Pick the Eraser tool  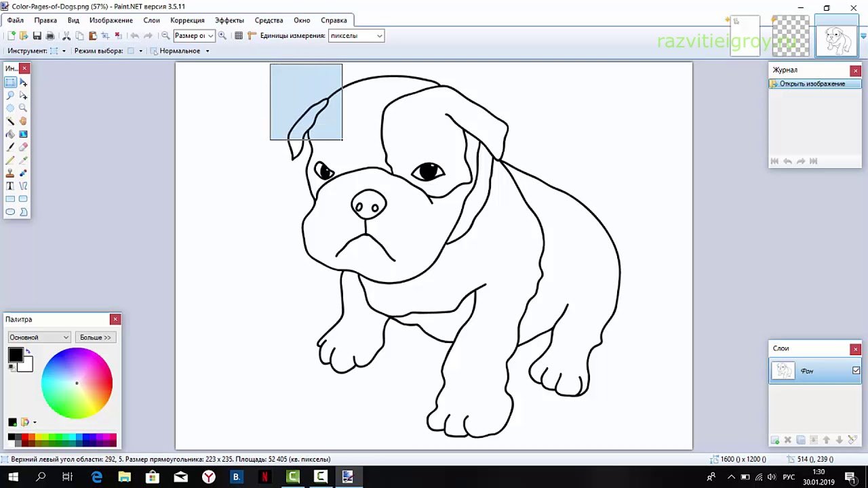pos(23,147)
